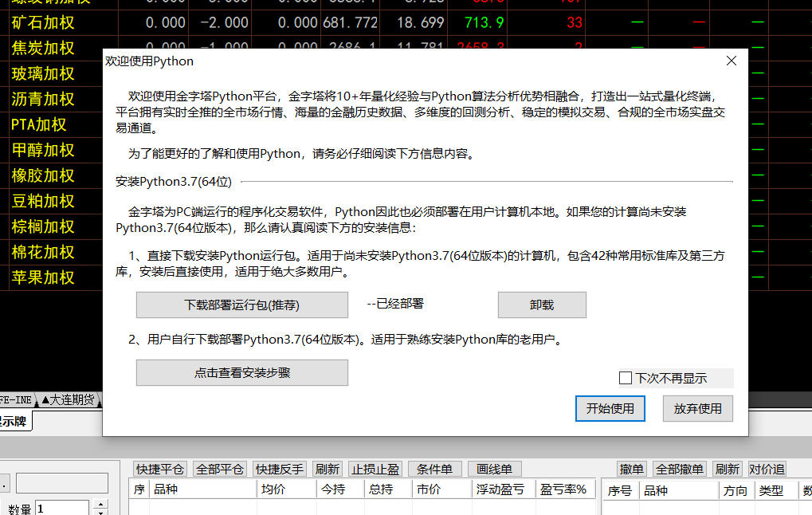Click 开始使用 to start Python
Image resolution: width=812 pixels, height=515 pixels.
610,408
